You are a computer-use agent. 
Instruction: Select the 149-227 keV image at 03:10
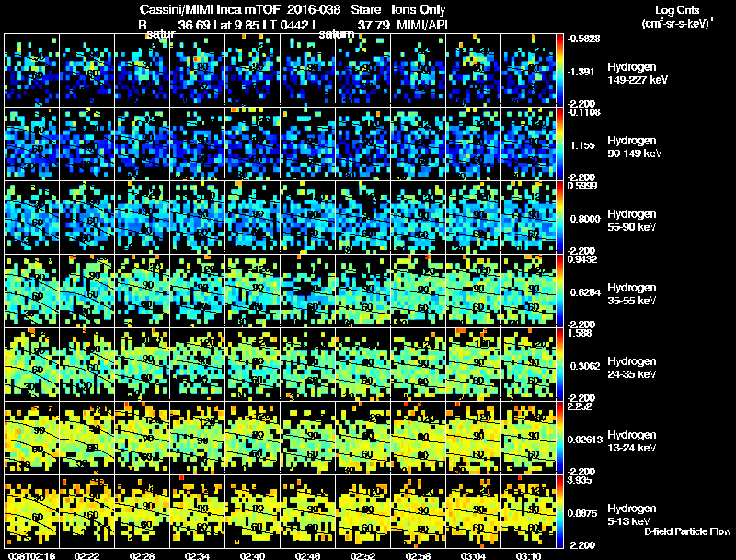coord(528,70)
